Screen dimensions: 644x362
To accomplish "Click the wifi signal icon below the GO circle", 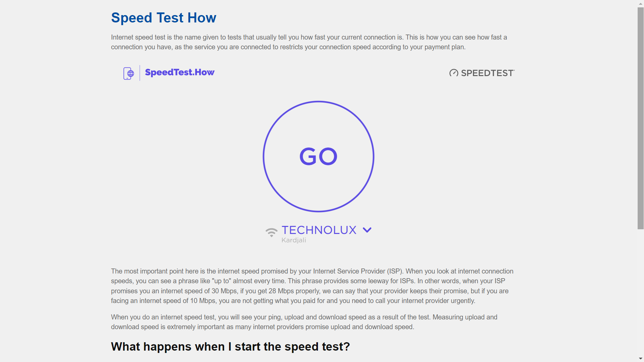I will coord(271,232).
